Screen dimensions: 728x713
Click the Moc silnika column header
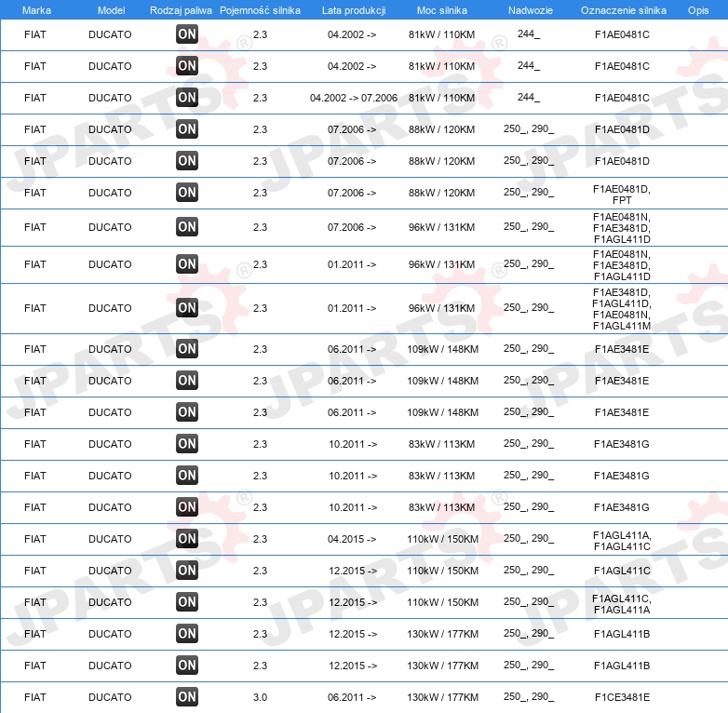point(442,10)
